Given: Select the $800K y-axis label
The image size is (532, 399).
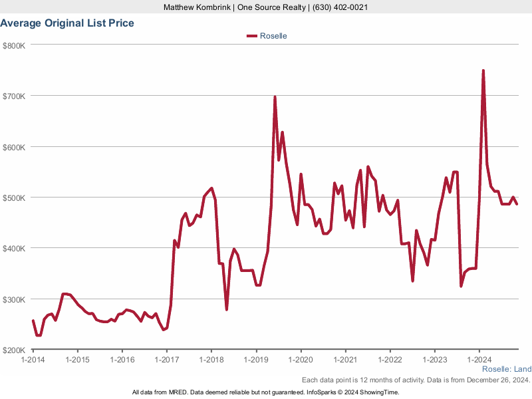Looking at the screenshot, I should (x=14, y=45).
